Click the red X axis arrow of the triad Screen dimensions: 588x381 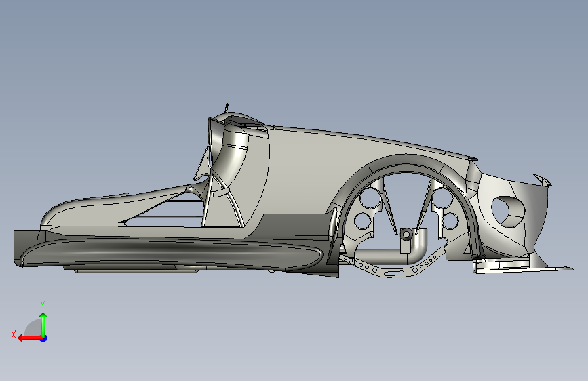pos(30,338)
